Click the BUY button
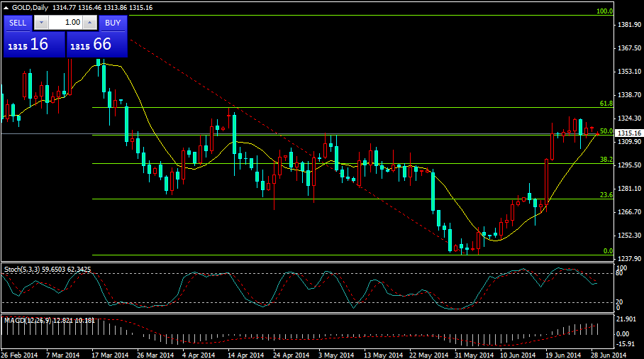This screenshot has width=644, height=359. (113, 23)
